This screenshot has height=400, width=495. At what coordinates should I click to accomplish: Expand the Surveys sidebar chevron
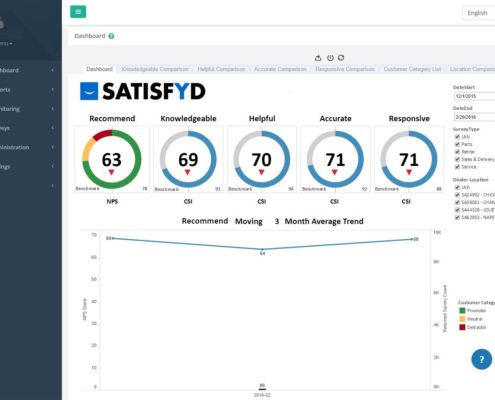point(53,128)
